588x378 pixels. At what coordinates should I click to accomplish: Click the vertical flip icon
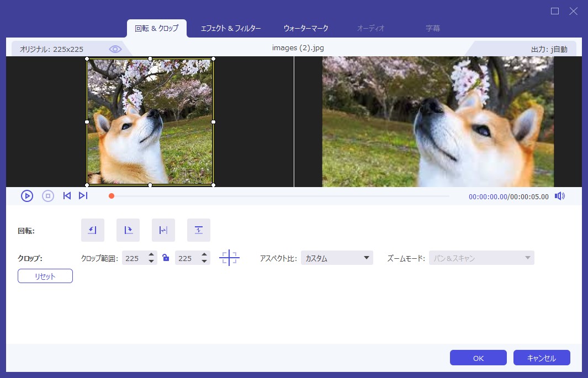pos(198,230)
